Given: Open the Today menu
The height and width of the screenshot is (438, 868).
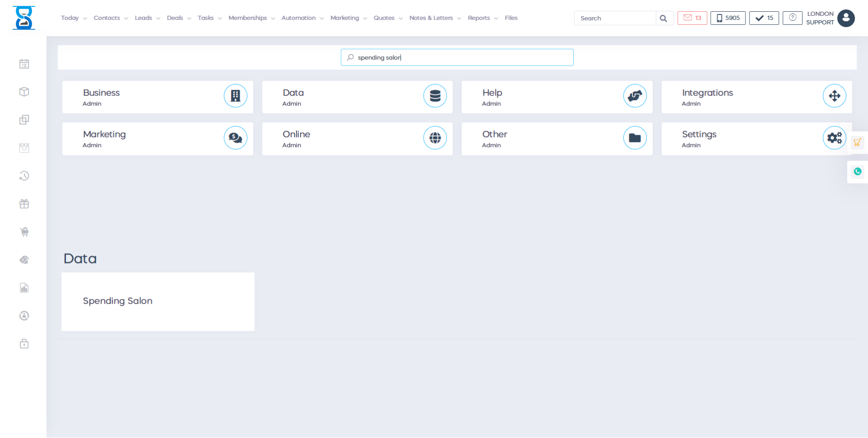Looking at the screenshot, I should point(70,18).
